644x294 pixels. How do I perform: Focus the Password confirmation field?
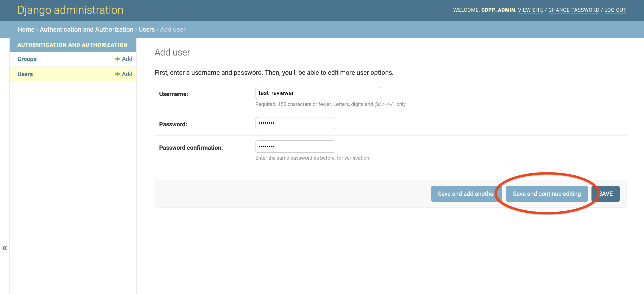point(295,147)
